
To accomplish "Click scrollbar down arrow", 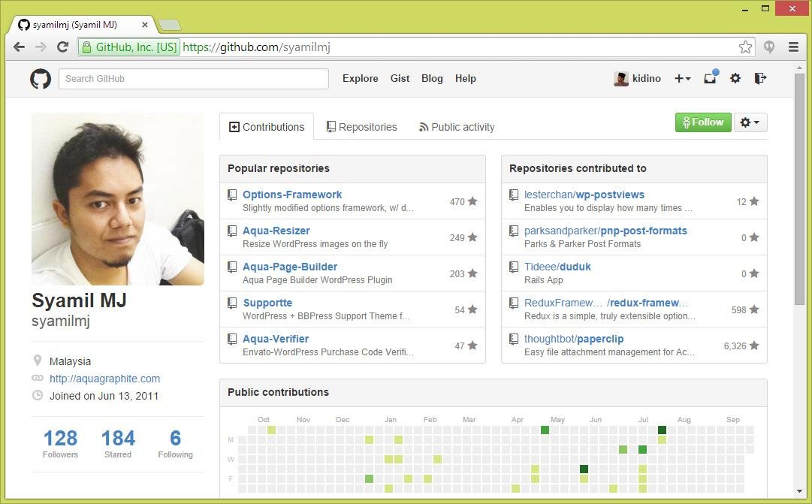I will 799,491.
